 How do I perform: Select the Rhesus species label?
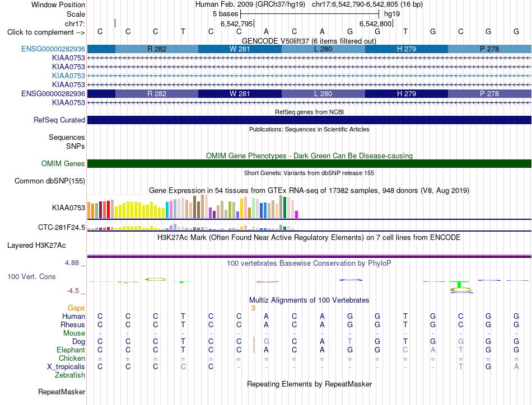coord(73,324)
